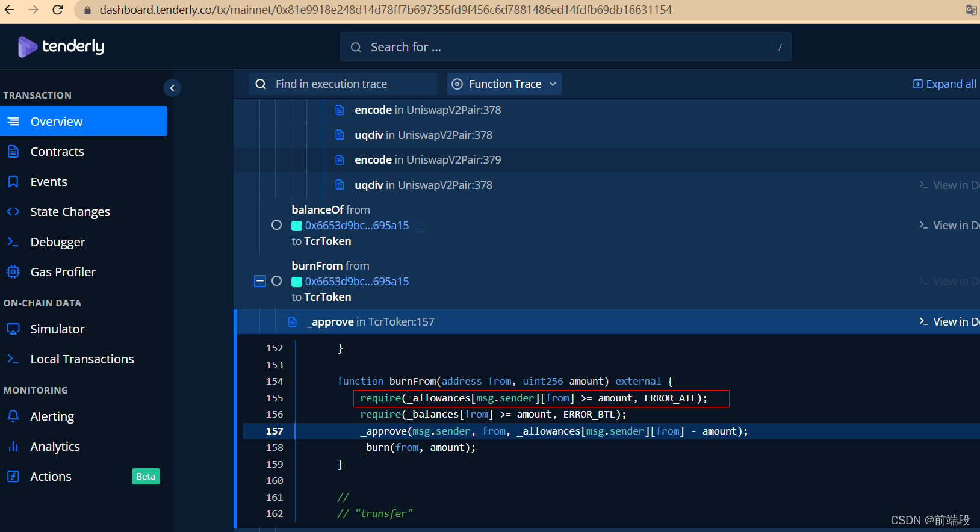
Task: Open Actions in sidebar
Action: tap(84, 476)
